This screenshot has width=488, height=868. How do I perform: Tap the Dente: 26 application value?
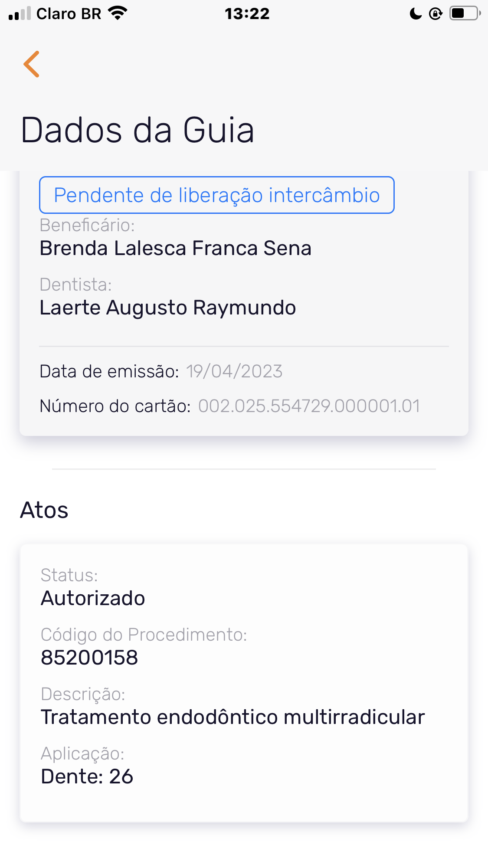pyautogui.click(x=87, y=776)
